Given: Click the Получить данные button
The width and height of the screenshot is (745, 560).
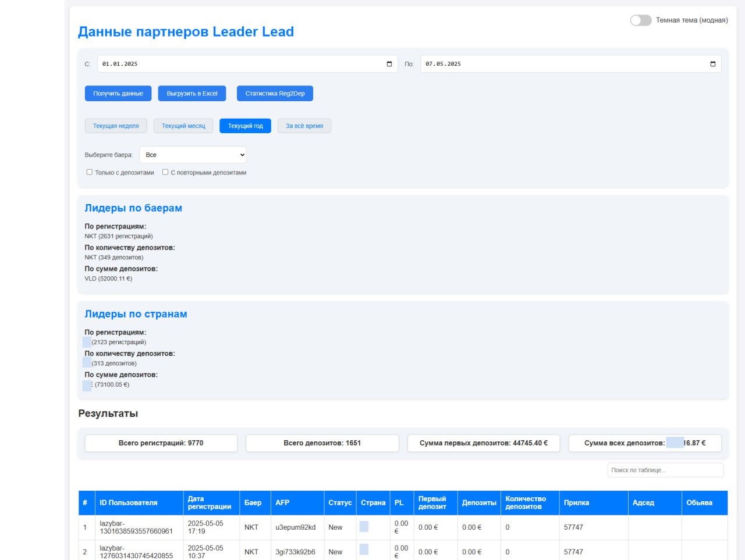Looking at the screenshot, I should (118, 94).
